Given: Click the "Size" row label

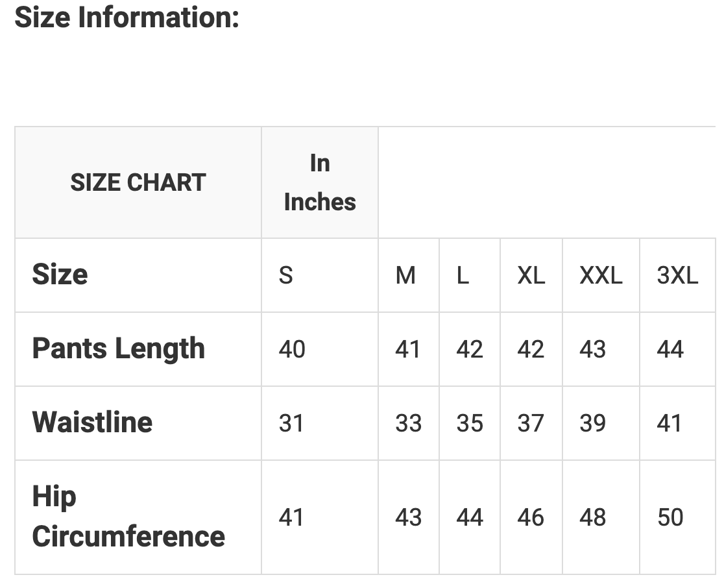Looking at the screenshot, I should pyautogui.click(x=60, y=275).
